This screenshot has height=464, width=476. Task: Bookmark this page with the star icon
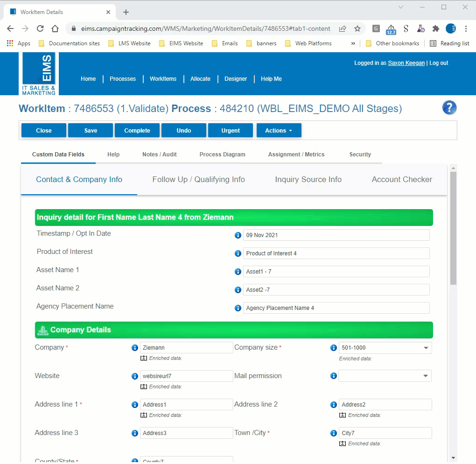[357, 28]
